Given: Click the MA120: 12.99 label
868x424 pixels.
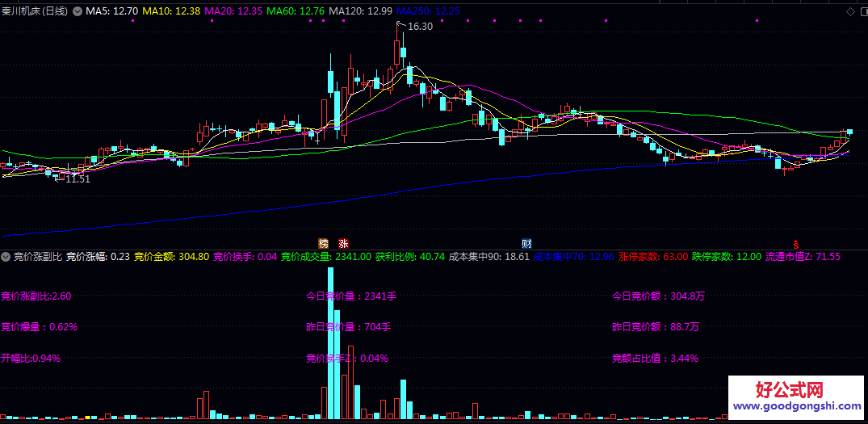Looking at the screenshot, I should pos(360,10).
